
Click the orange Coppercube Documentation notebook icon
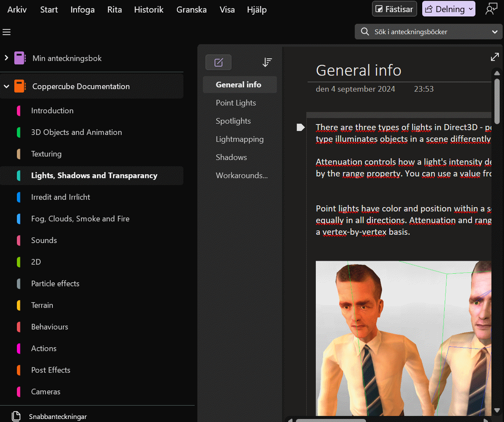pyautogui.click(x=20, y=87)
